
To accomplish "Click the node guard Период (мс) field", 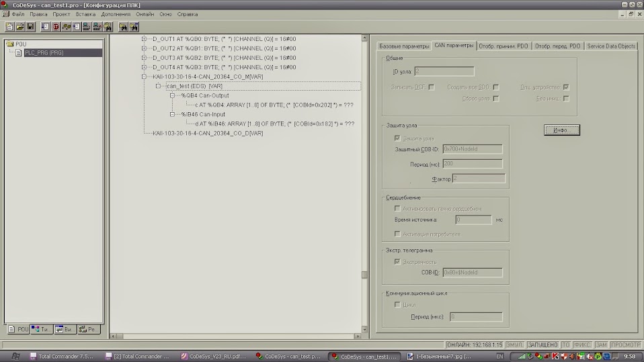I will 473,164.
